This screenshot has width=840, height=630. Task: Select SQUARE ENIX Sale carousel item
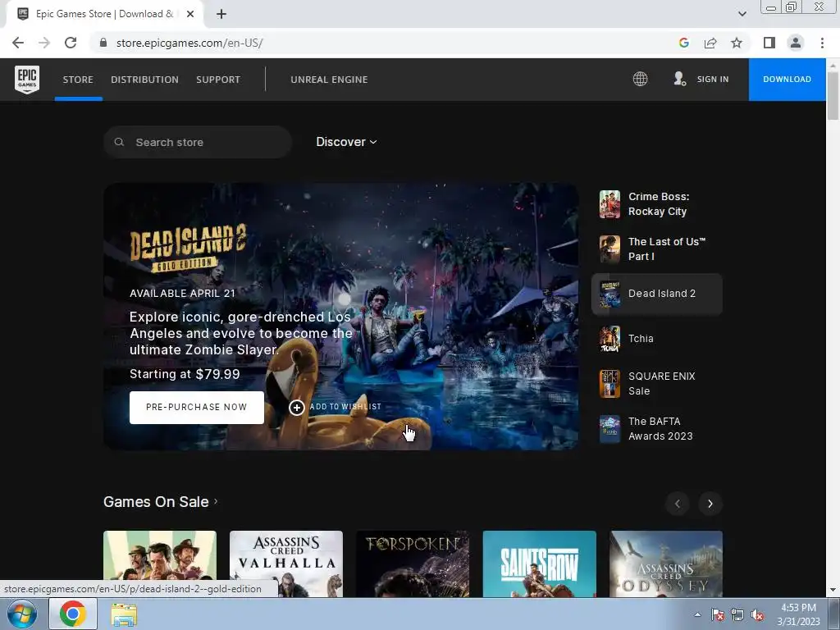657,384
